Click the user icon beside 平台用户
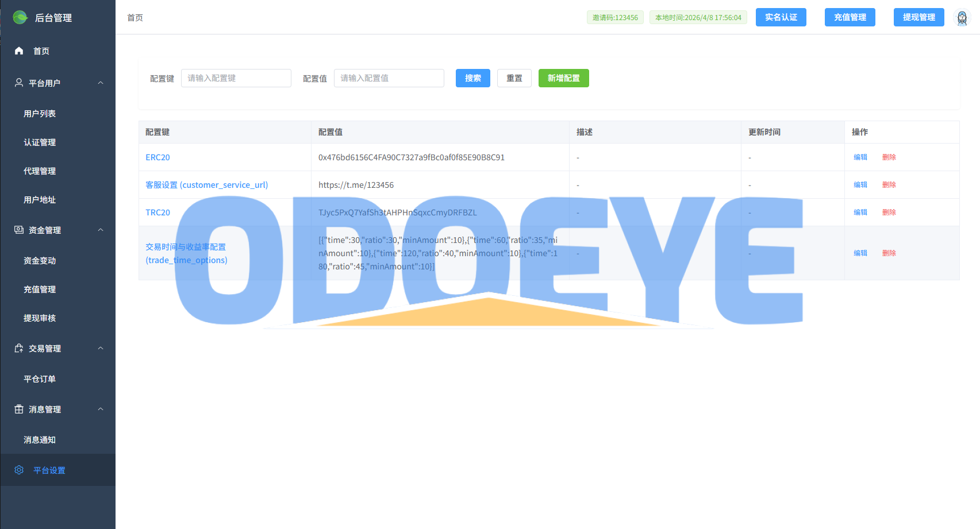Image resolution: width=980 pixels, height=529 pixels. pos(19,83)
